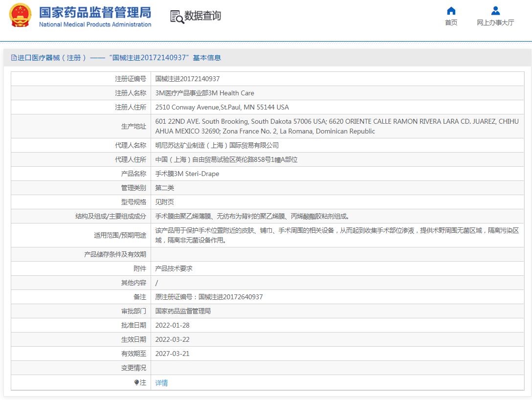Click the 注册证编号 label

(131, 79)
